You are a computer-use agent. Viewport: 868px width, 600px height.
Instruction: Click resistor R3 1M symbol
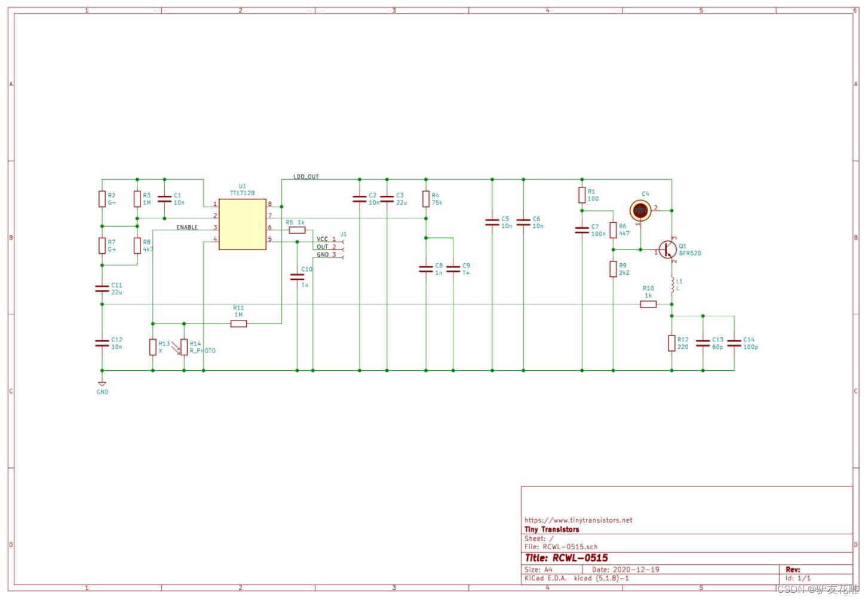point(137,199)
